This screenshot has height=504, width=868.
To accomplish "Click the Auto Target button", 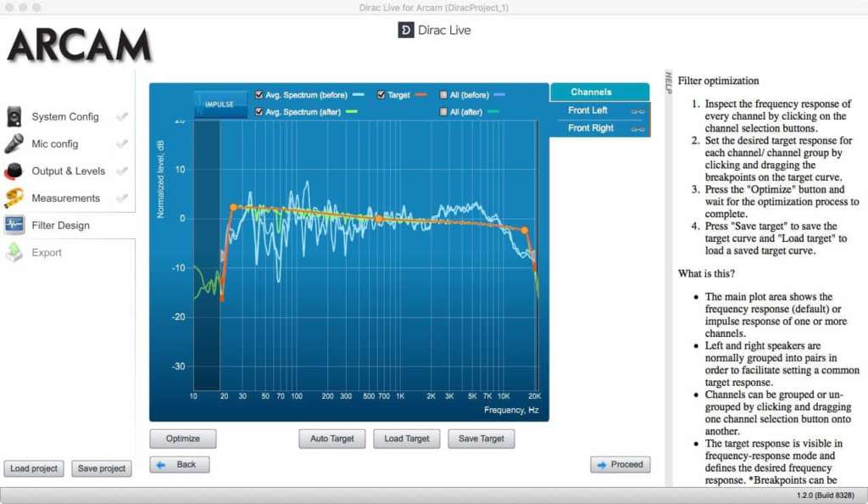I will click(x=331, y=439).
